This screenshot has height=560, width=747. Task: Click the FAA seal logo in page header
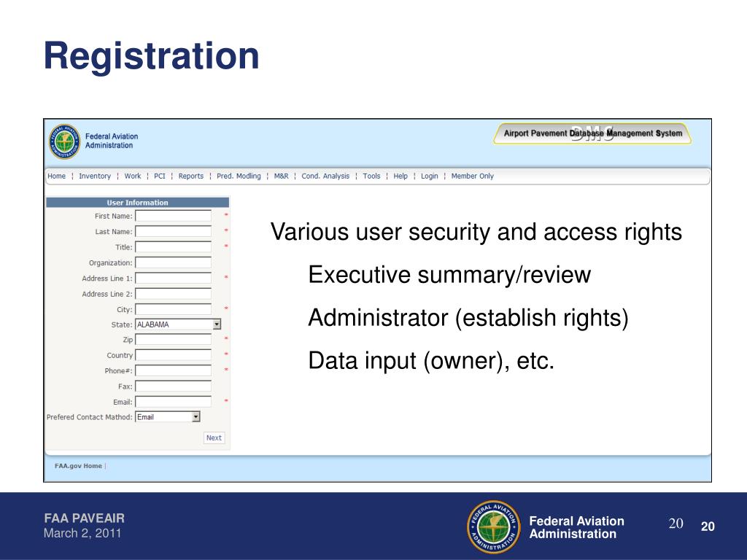pyautogui.click(x=64, y=141)
